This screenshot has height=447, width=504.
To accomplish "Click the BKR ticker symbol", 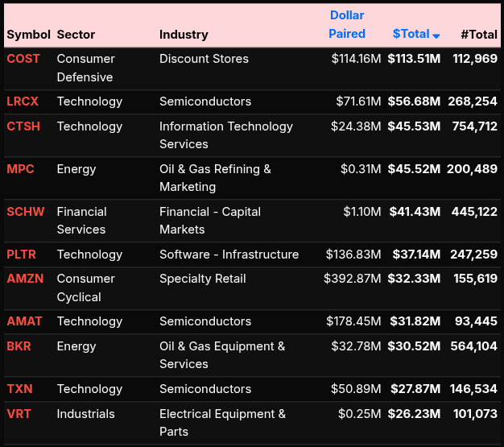I will point(19,346).
